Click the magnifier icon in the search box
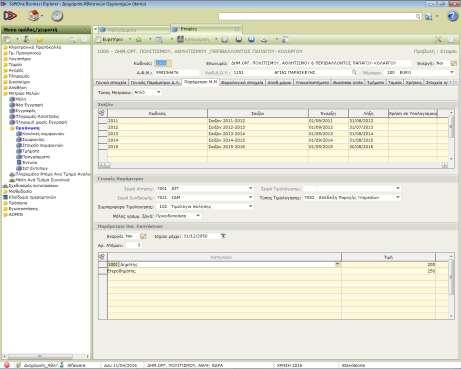 pos(418,16)
